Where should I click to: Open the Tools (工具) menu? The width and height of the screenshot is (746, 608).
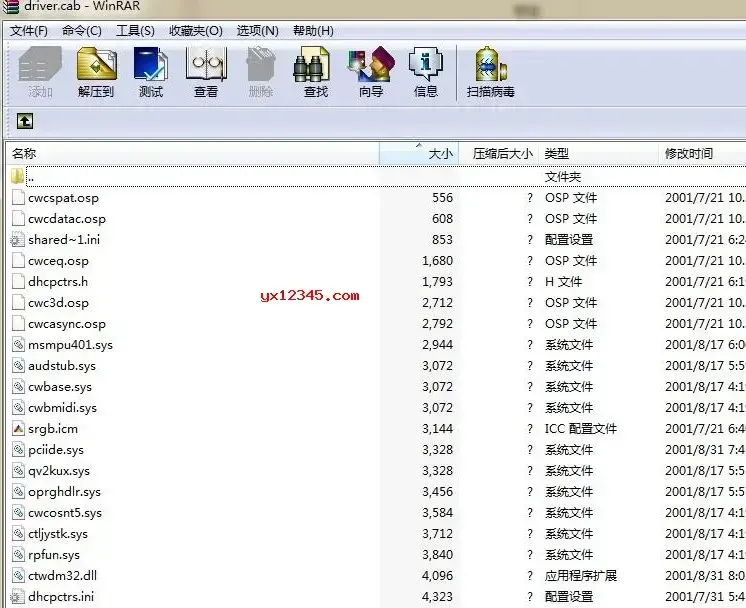click(135, 31)
